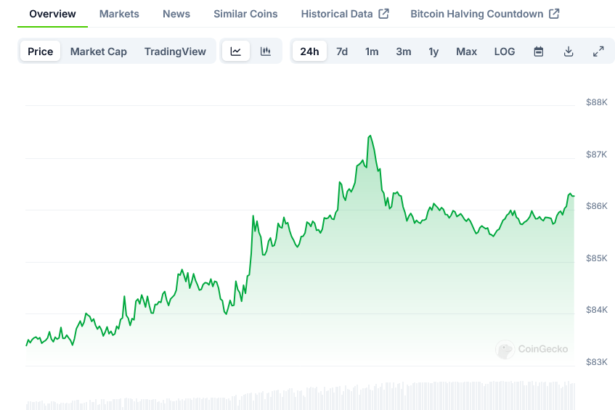The image size is (615, 410).
Task: Switch to candlestick chart icon
Action: (x=265, y=51)
